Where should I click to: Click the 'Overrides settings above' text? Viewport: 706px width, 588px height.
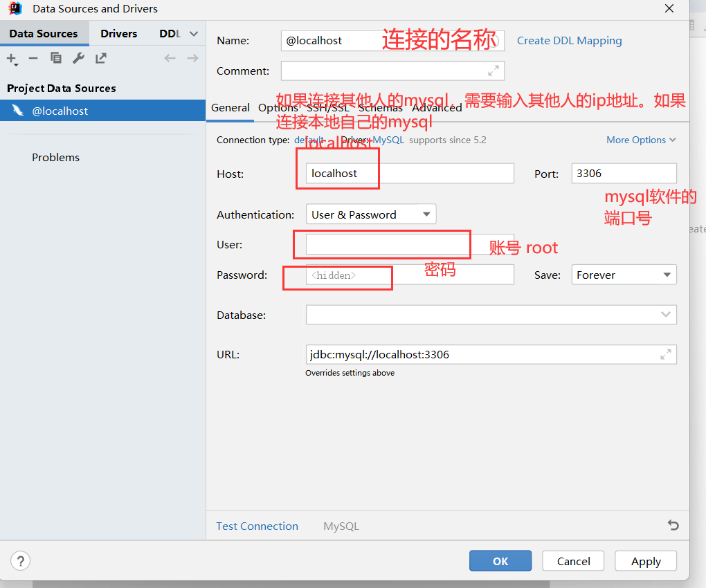click(350, 373)
